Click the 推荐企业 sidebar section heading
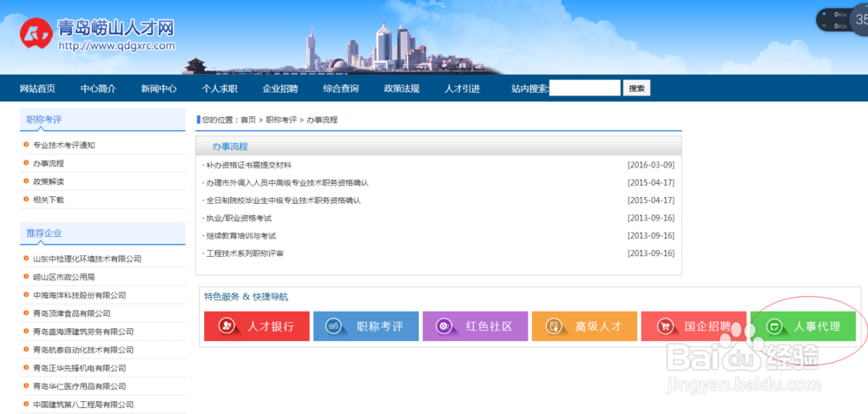Viewport: 868px width, 414px height. point(44,233)
